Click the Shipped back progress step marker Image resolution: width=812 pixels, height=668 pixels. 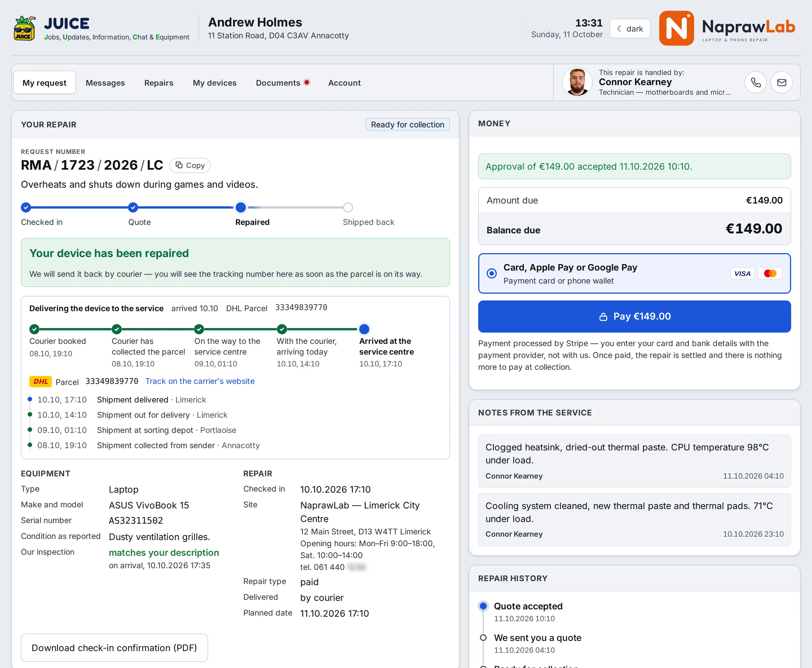348,207
